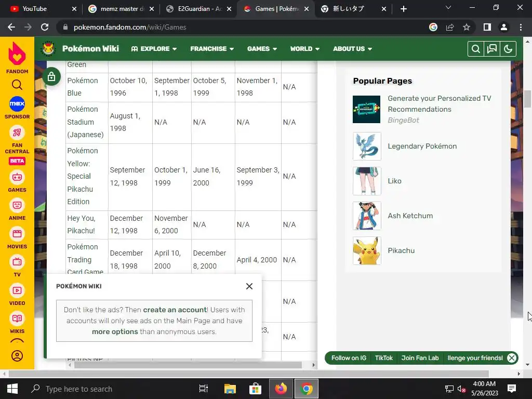The width and height of the screenshot is (532, 399).
Task: Close the YouTube tab
Action: pyautogui.click(x=74, y=9)
